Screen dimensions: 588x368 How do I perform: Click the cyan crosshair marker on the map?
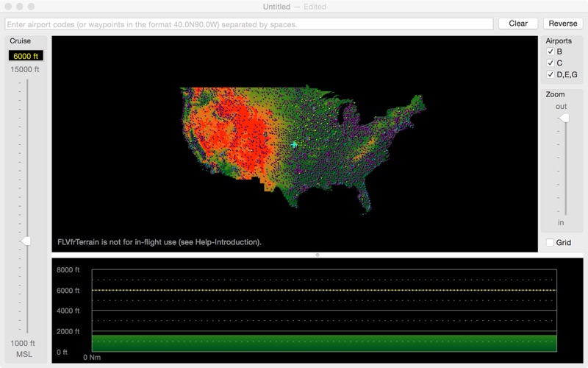[x=294, y=144]
